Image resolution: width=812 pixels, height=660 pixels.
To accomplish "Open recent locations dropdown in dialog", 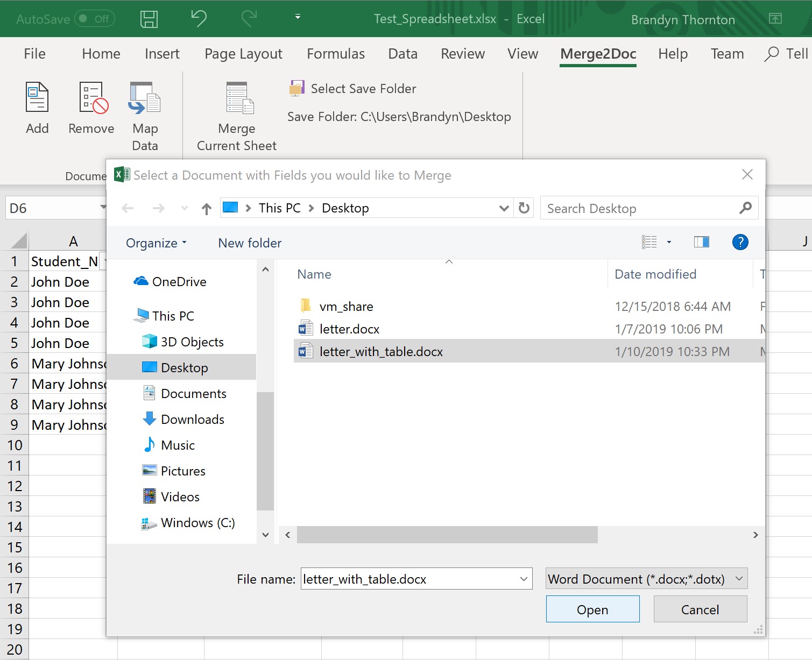I will (184, 208).
